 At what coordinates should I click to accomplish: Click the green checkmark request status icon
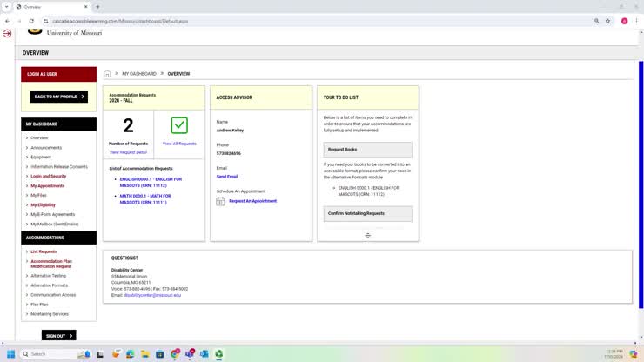pos(179,125)
